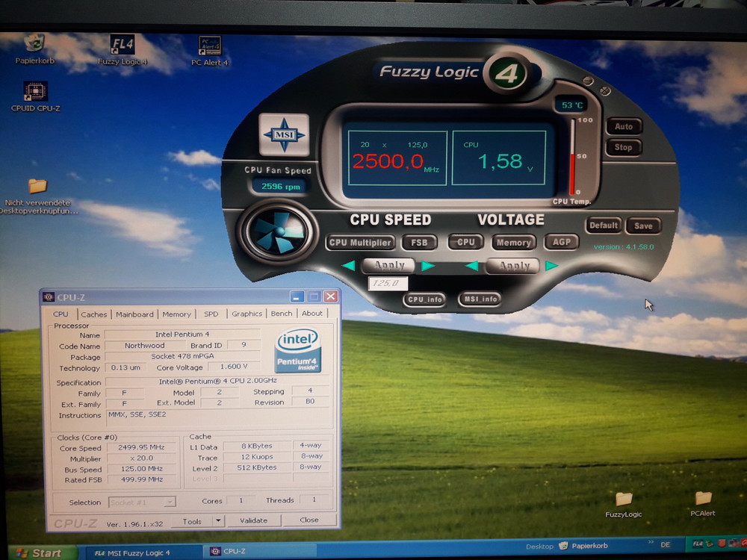Select CPU Multiplier mode in Fuzzy Logic

pos(361,243)
